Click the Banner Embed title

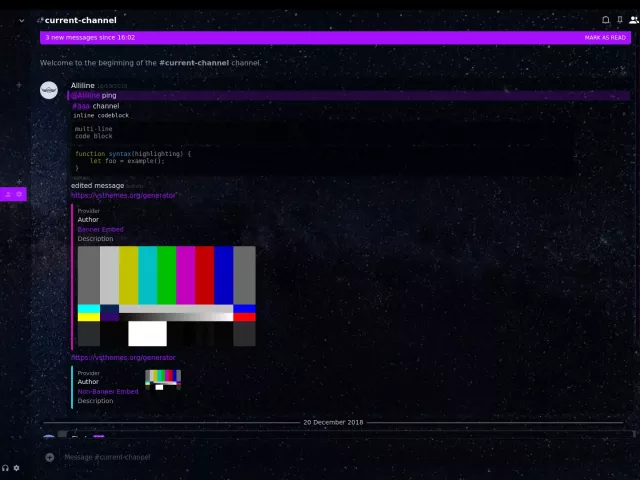(100, 229)
